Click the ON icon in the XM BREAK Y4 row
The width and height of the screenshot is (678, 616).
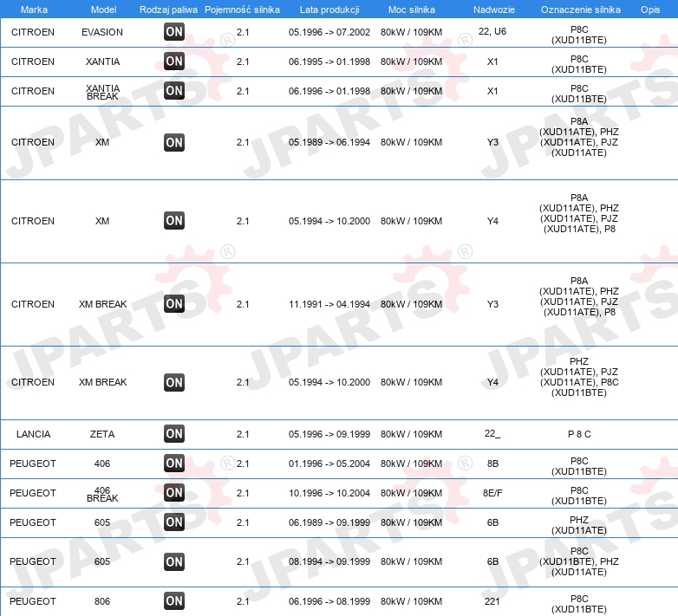173,382
